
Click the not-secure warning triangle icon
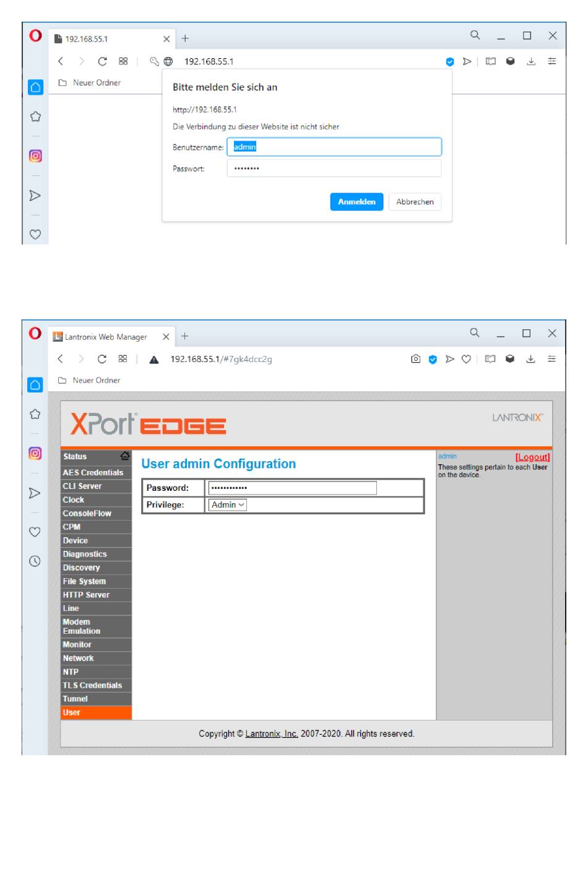[x=154, y=360]
